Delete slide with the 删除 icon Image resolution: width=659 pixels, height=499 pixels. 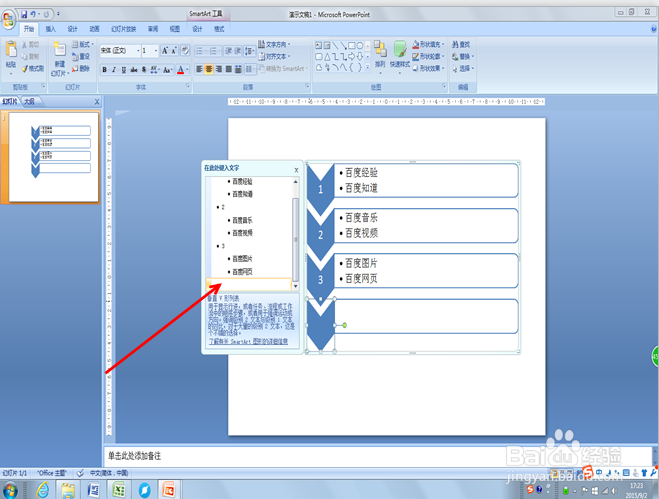pyautogui.click(x=81, y=69)
